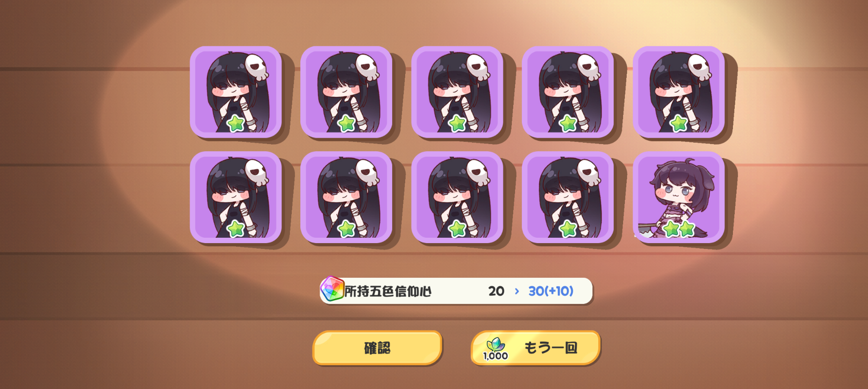This screenshot has height=389, width=868.
Task: Open the two-star purple-haired character card
Action: coord(679,197)
